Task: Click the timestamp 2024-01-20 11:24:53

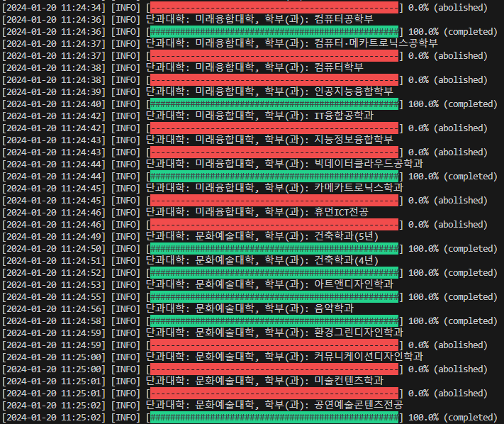Action: (53, 285)
